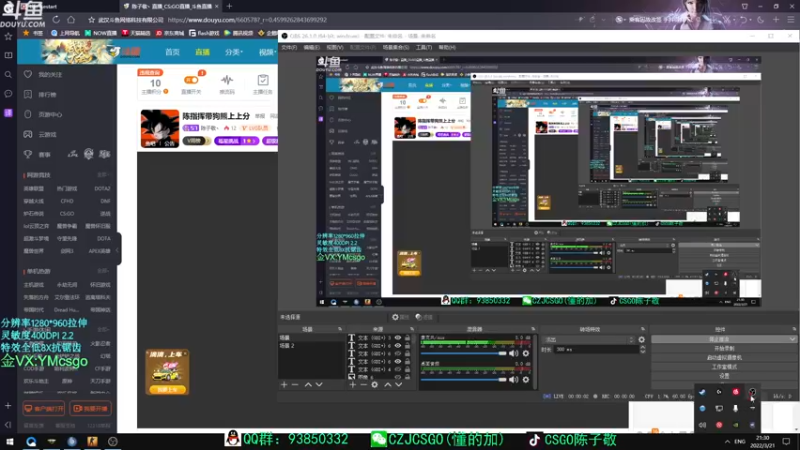Go to 首页 in Douyu nav
This screenshot has height=450, width=800.
172,52
